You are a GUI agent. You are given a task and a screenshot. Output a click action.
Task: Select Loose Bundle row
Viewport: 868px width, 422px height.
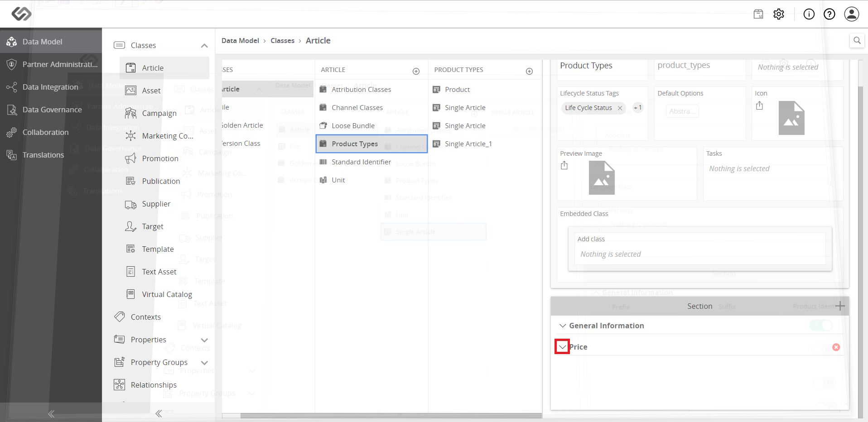tap(371, 126)
